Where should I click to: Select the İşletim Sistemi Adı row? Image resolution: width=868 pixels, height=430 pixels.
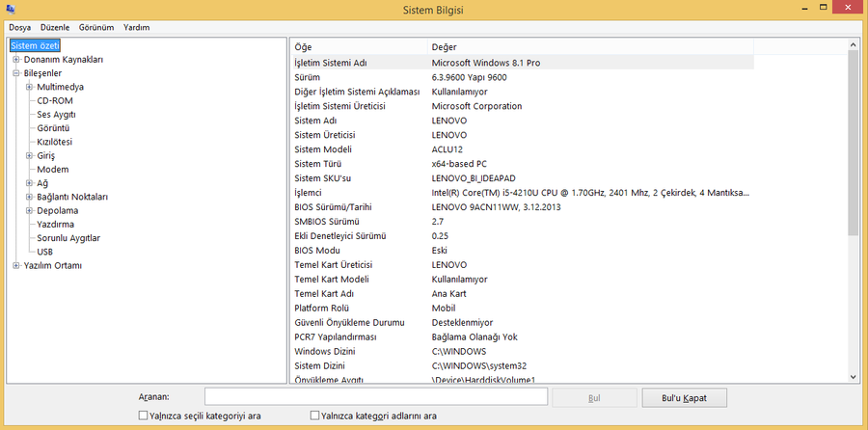(x=522, y=63)
